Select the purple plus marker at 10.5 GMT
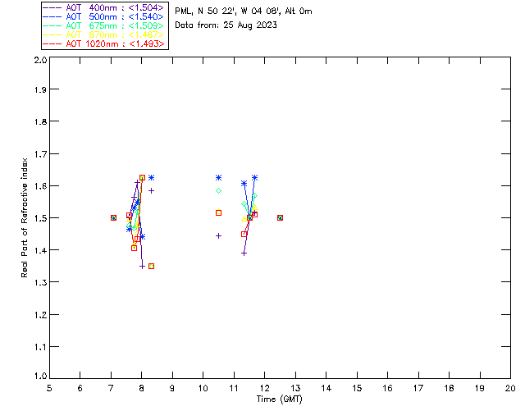The width and height of the screenshot is (525, 420). (x=219, y=236)
